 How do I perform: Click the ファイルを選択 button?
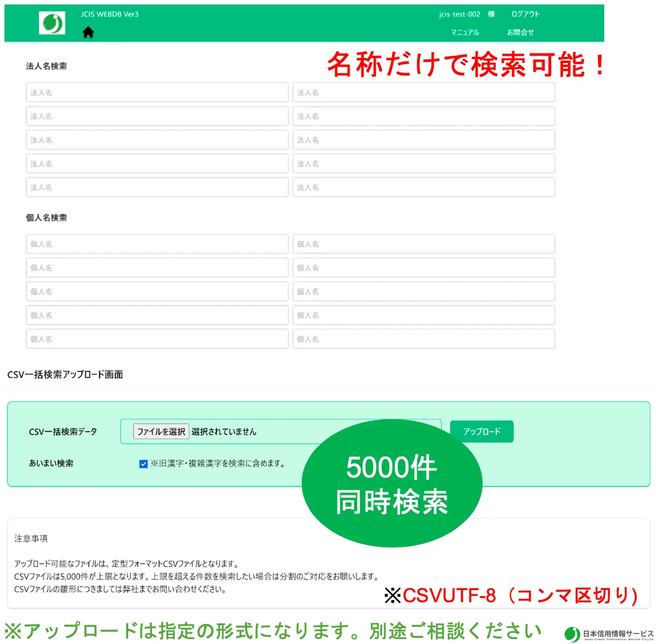tap(161, 432)
